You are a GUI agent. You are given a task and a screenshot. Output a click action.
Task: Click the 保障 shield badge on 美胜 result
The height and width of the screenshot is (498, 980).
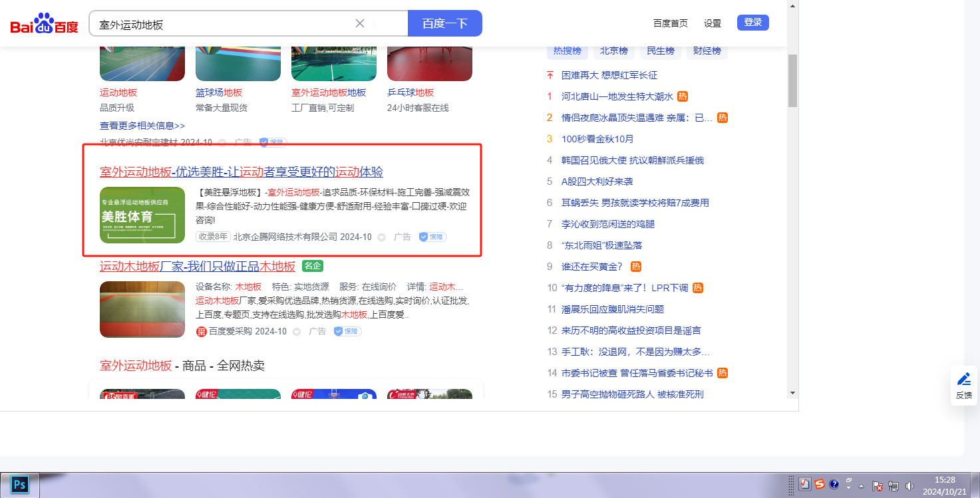point(432,237)
